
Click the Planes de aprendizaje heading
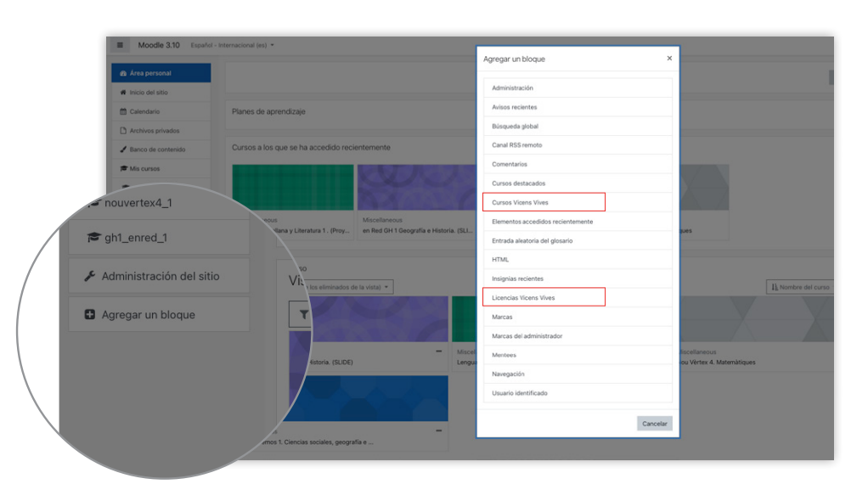(x=268, y=112)
